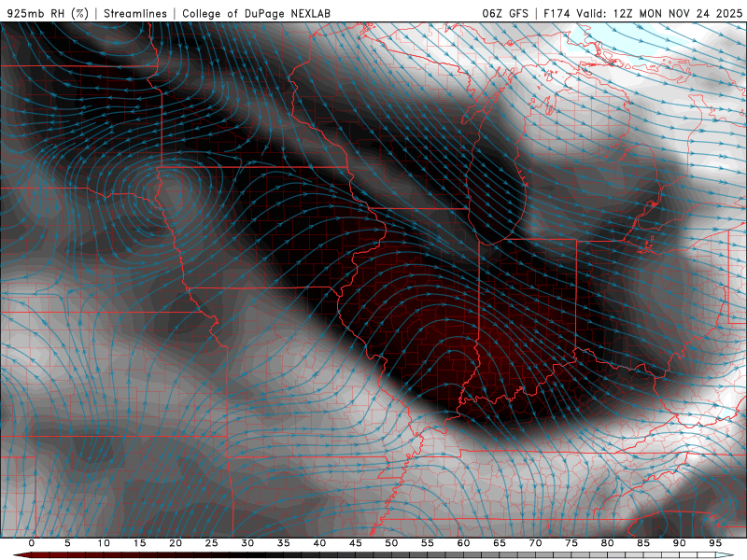Click the "70" colorbar scale label

click(535, 543)
